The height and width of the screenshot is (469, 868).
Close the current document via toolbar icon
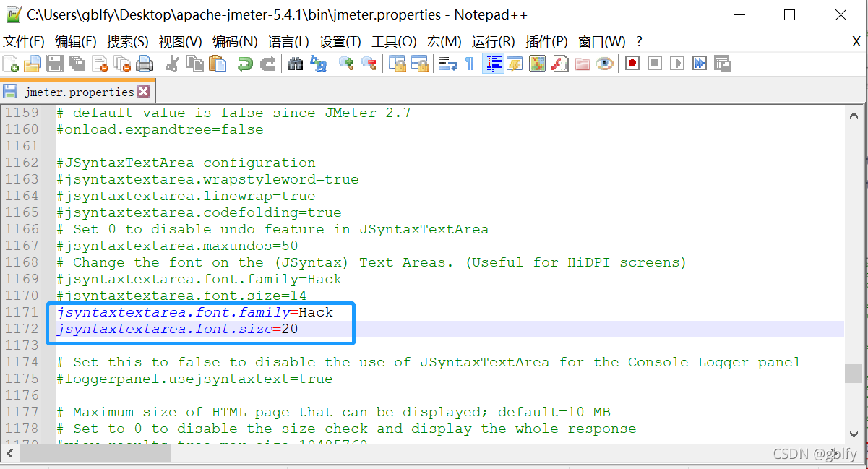point(100,64)
